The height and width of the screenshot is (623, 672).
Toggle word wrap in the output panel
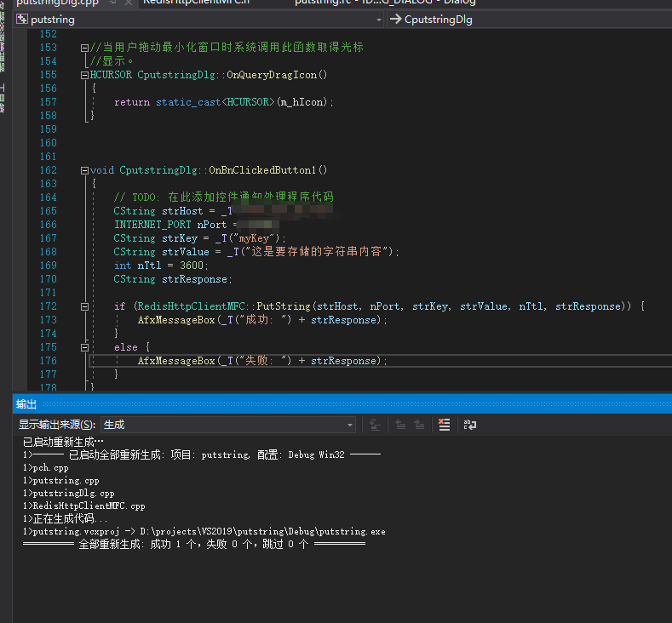469,425
